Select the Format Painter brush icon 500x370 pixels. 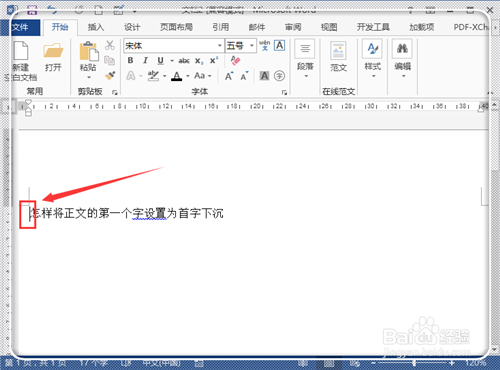pyautogui.click(x=110, y=76)
